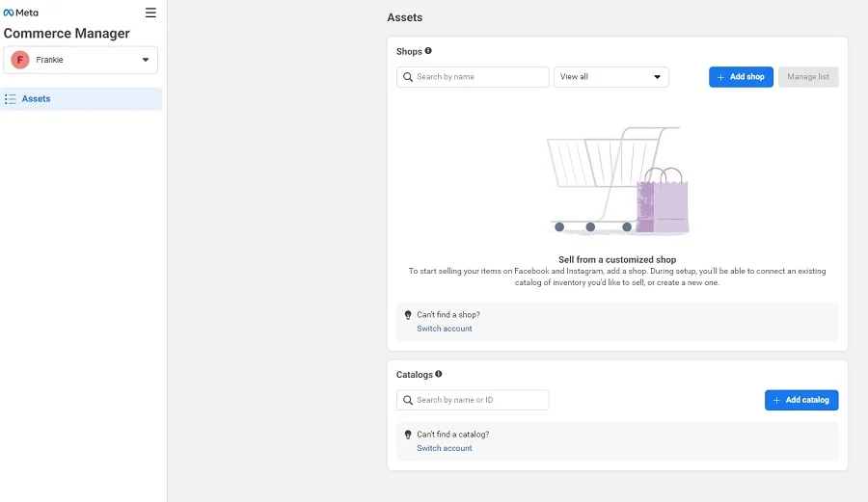Click the Shops info icon
868x502 pixels.
tap(428, 51)
